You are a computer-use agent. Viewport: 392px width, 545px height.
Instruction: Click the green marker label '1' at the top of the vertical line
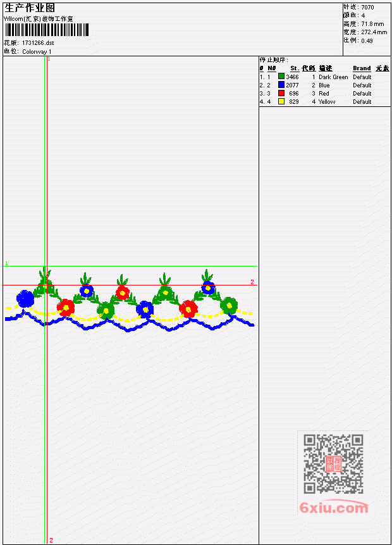click(x=49, y=60)
